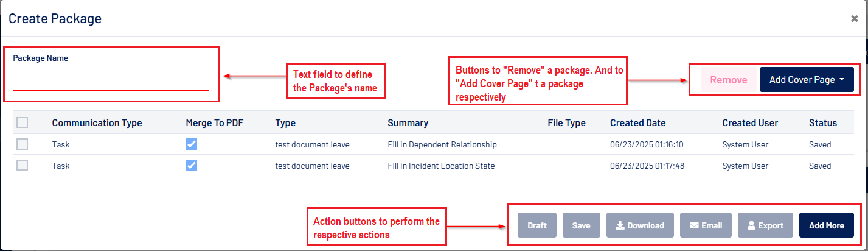Screen dimensions: 868x251
Task: Click the Created Date column header
Action: (637, 123)
